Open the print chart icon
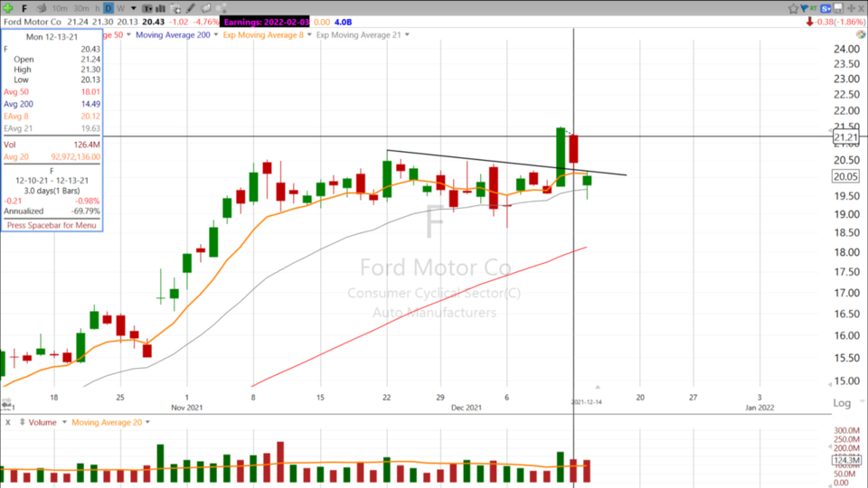The width and height of the screenshot is (868, 488). 42,8
